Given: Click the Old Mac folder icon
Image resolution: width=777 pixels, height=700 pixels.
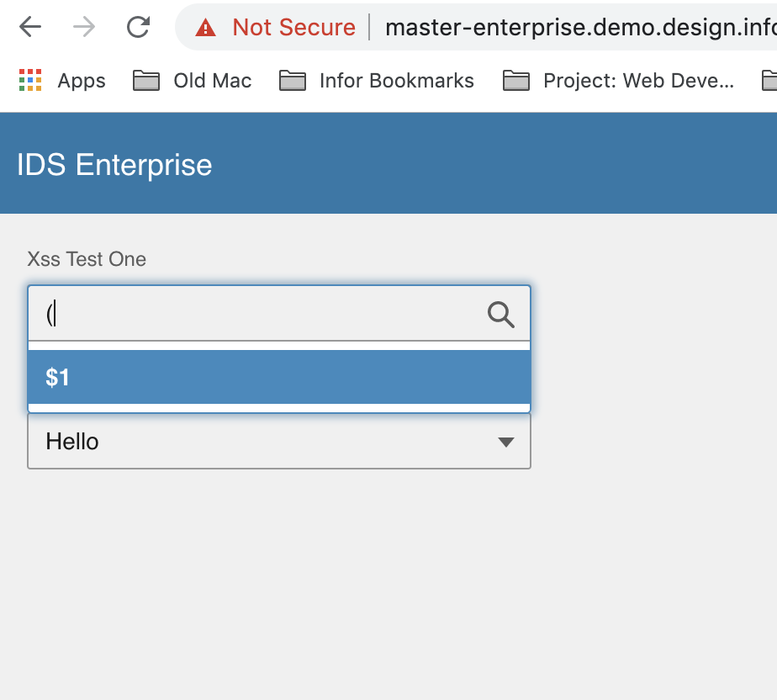Looking at the screenshot, I should click(146, 80).
